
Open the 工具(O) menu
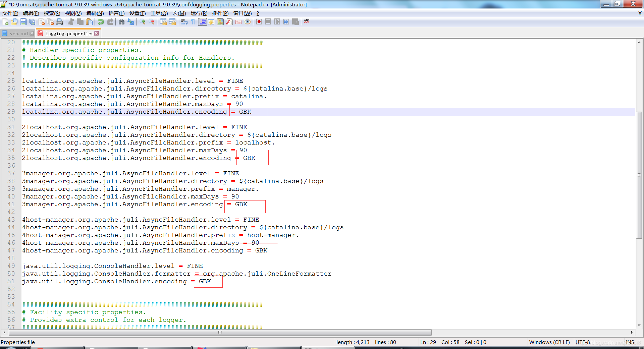pos(159,13)
